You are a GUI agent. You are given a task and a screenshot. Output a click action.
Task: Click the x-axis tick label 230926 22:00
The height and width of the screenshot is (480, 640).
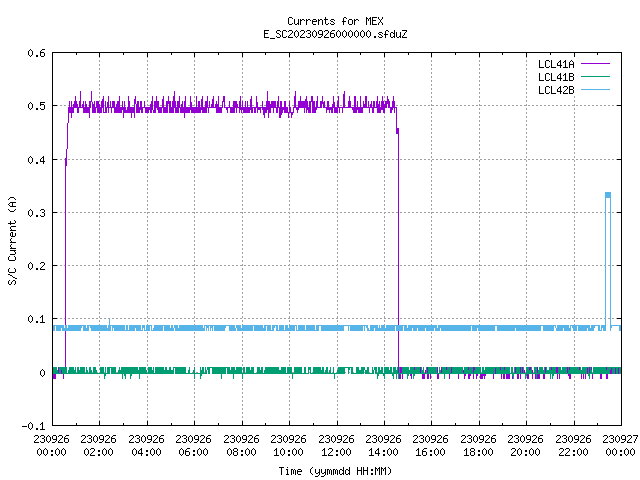tap(573, 445)
